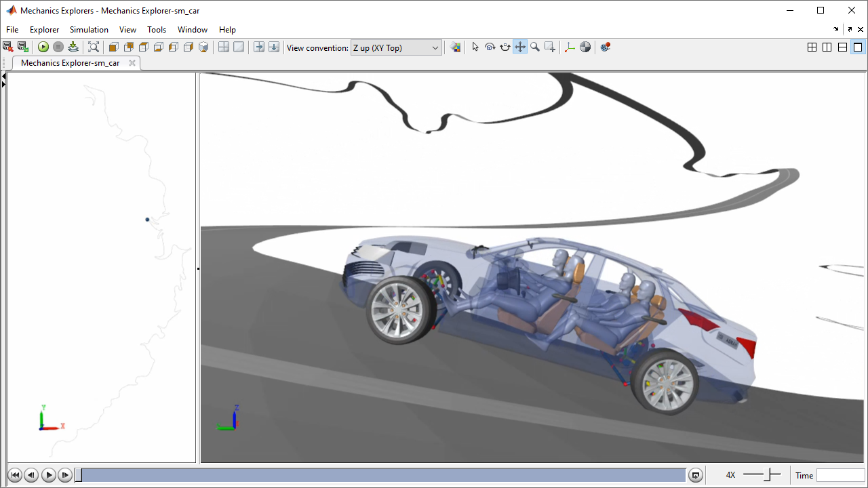868x488 pixels.
Task: Open the File menu
Action: click(x=12, y=30)
